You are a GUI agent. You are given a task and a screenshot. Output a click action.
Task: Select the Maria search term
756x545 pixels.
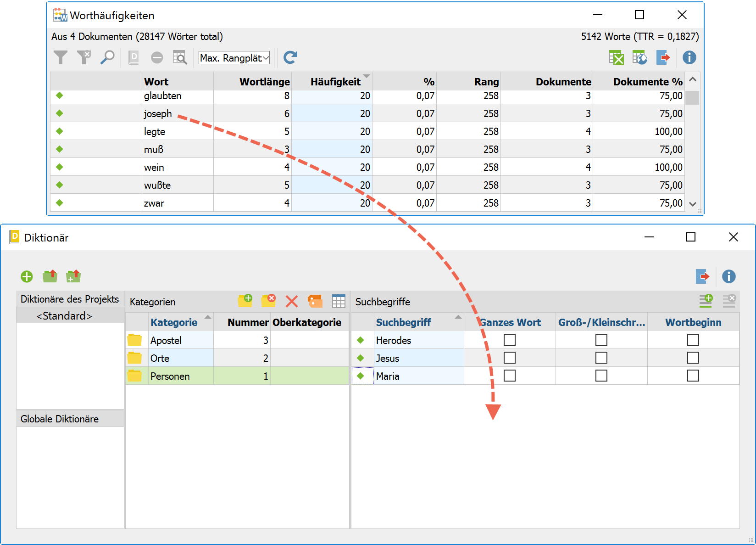tap(388, 376)
